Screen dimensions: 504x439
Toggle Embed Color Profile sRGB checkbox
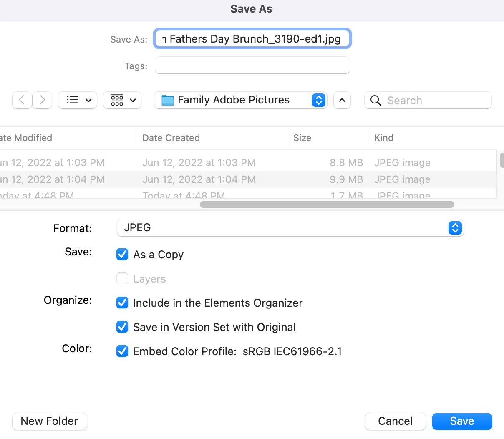pyautogui.click(x=122, y=351)
